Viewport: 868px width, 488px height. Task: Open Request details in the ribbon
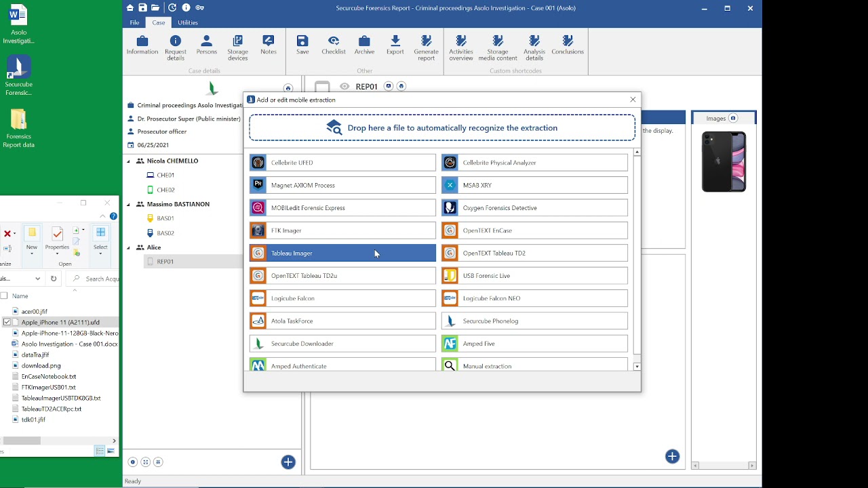[176, 48]
